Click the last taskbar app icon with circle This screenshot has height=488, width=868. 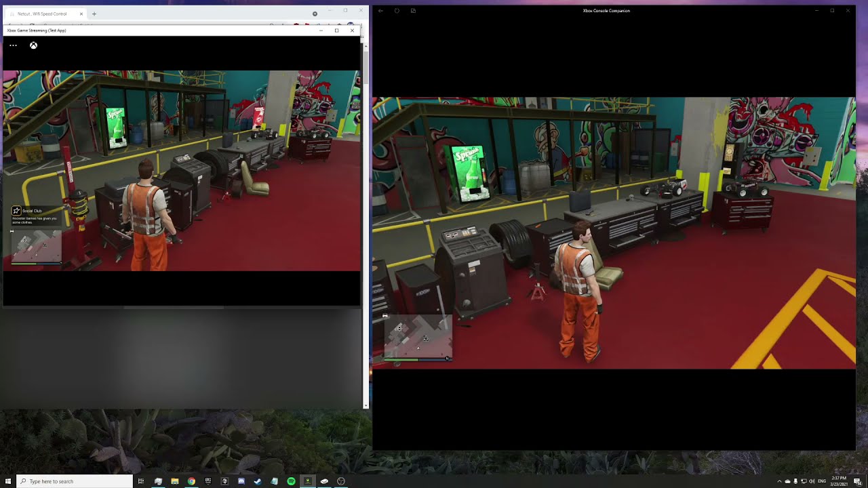341,481
